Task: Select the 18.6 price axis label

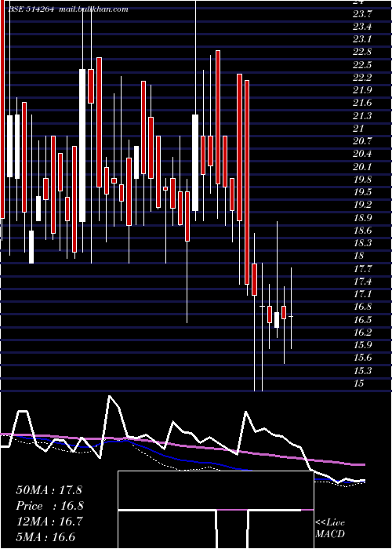Action: click(362, 230)
